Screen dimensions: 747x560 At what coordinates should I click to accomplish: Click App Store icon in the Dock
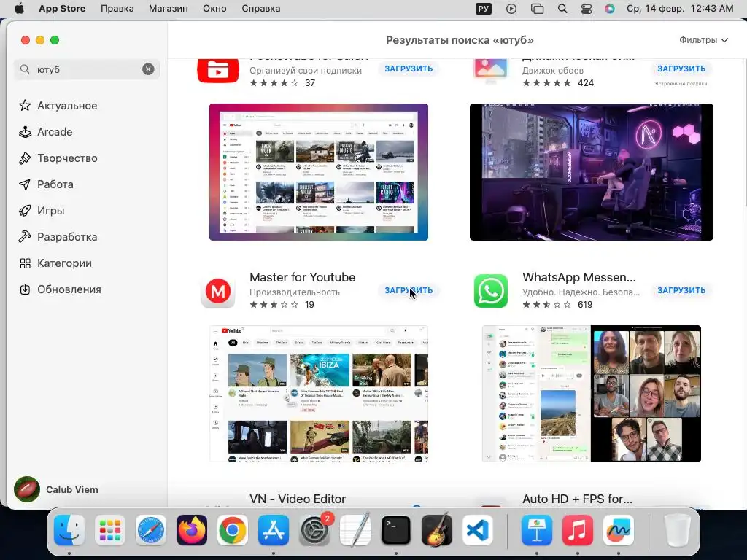pos(274,530)
